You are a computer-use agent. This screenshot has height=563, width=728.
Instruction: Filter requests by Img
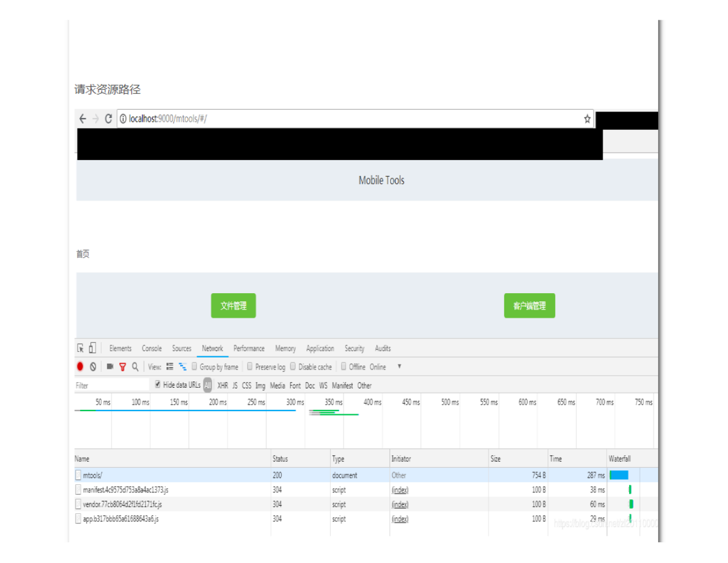(260, 386)
